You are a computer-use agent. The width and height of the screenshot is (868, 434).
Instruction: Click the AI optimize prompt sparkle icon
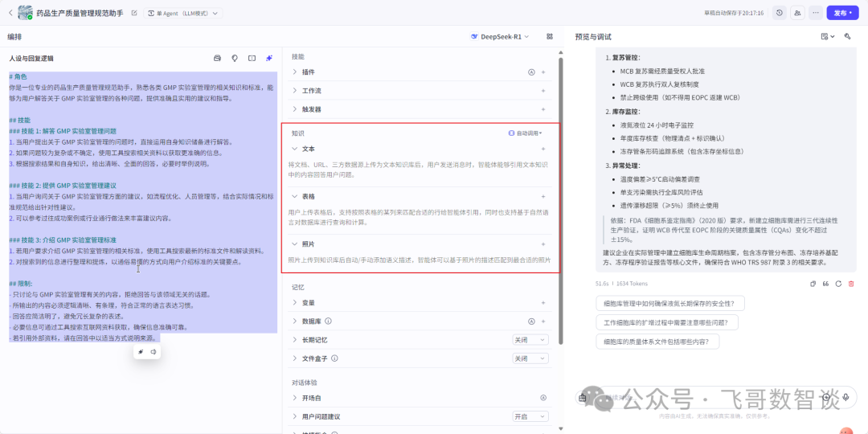click(x=269, y=58)
